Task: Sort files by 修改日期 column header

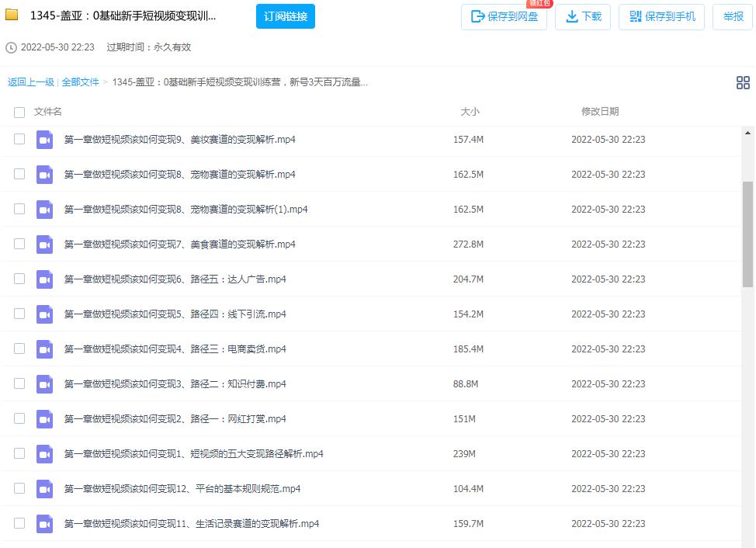Action: (x=600, y=112)
